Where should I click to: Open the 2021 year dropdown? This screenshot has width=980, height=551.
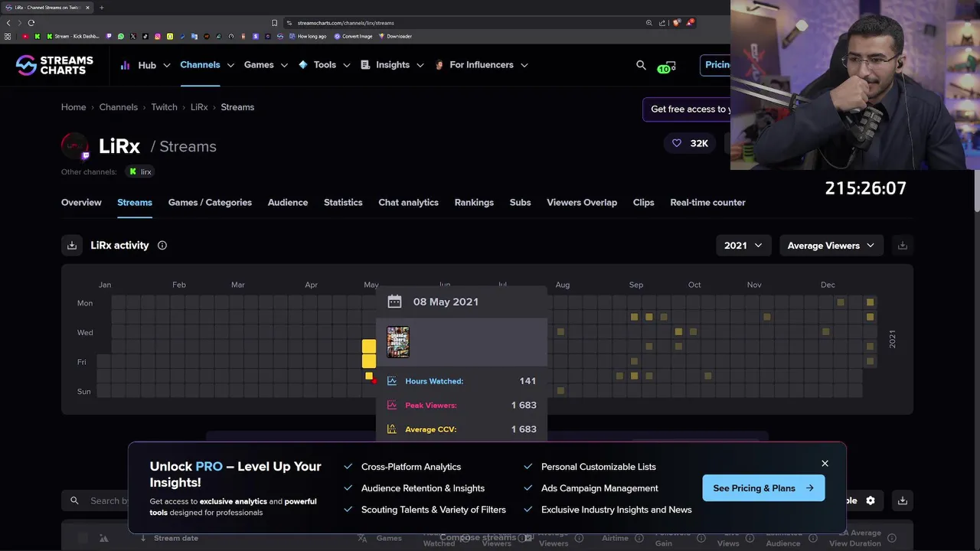pos(743,246)
